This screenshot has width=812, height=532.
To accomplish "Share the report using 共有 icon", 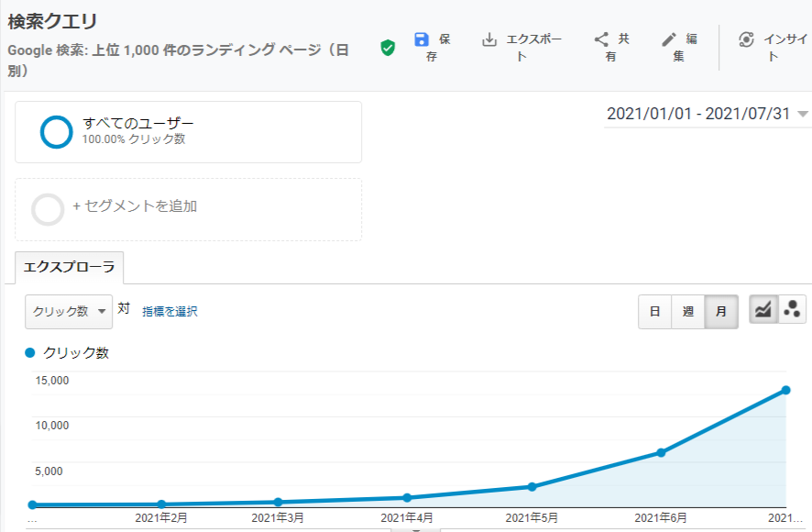I will tap(601, 39).
